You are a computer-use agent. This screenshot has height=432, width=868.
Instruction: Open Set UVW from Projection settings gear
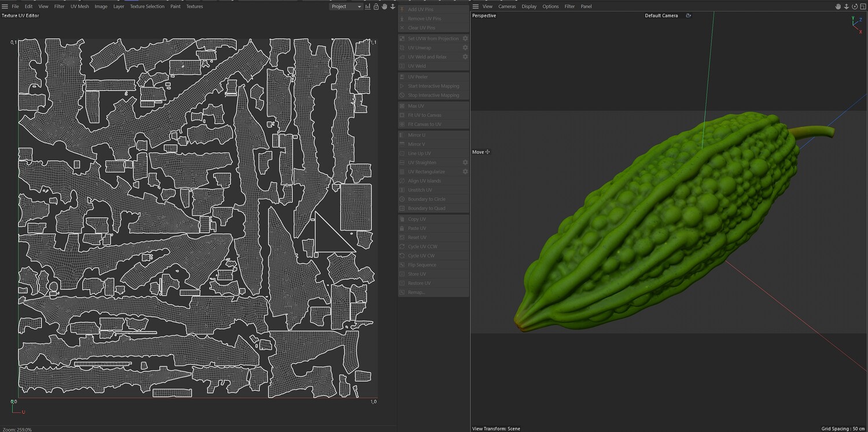465,39
